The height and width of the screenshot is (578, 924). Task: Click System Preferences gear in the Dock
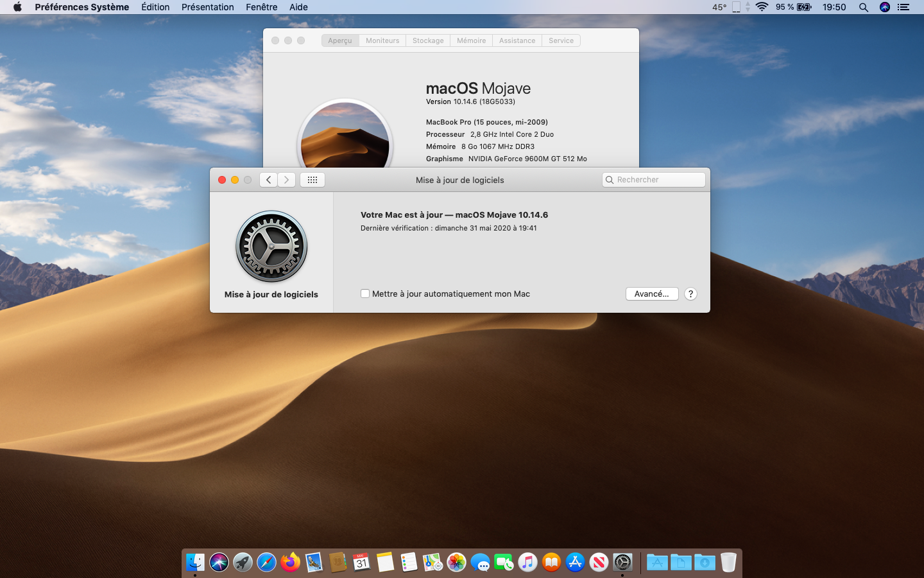pyautogui.click(x=622, y=563)
